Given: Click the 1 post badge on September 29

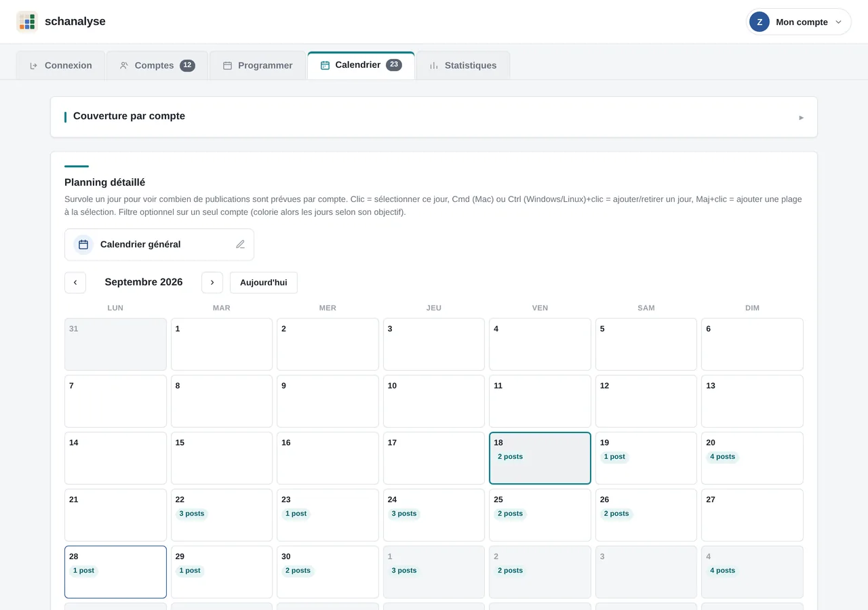Looking at the screenshot, I should [190, 571].
